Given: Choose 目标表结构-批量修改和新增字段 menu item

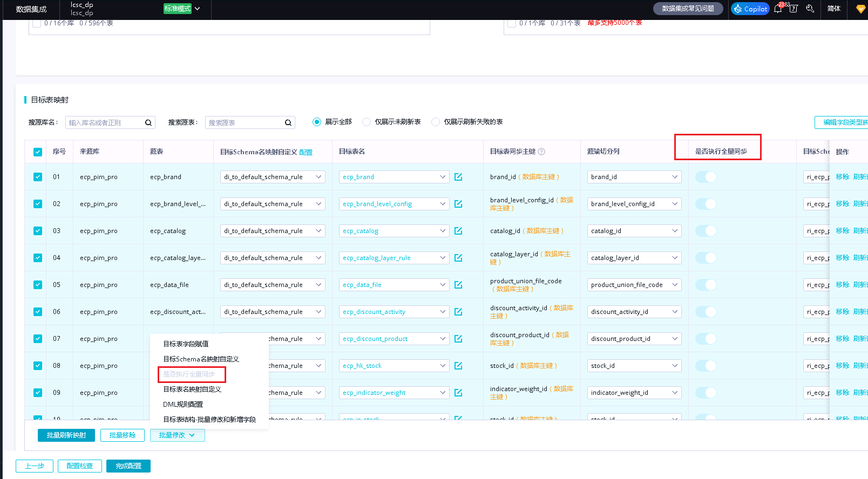Looking at the screenshot, I should click(x=209, y=420).
